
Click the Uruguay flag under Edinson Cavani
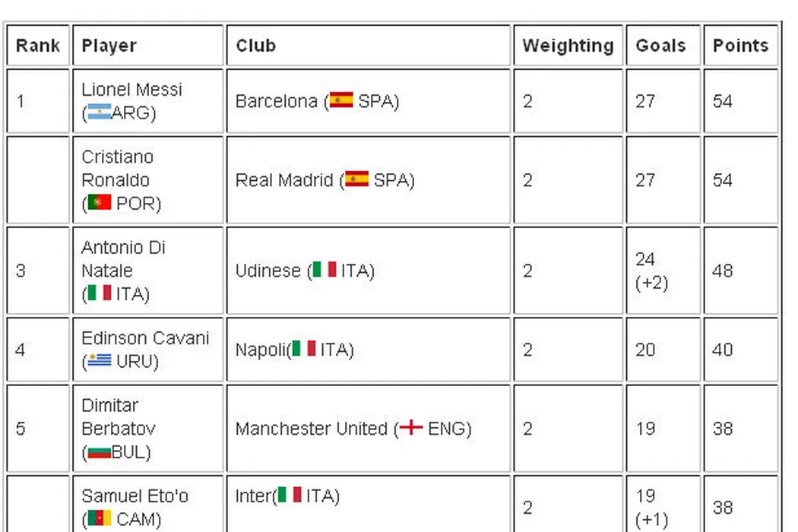(99, 360)
